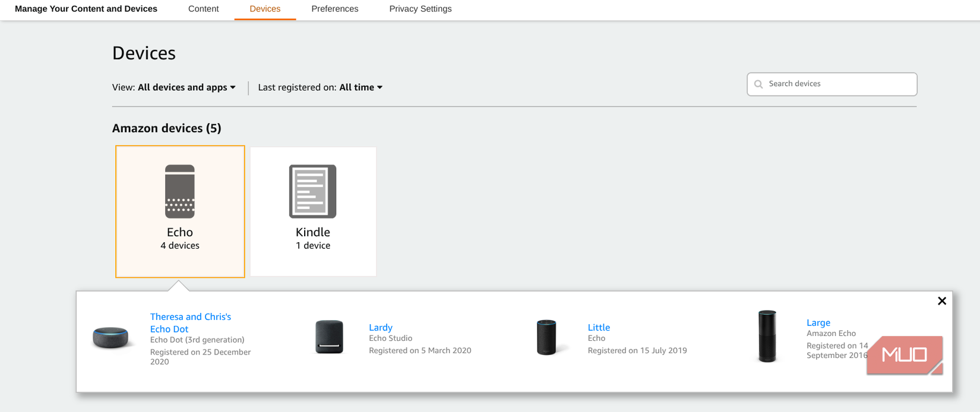The height and width of the screenshot is (412, 980).
Task: Click the Amazon devices (5) heading
Action: (x=167, y=128)
